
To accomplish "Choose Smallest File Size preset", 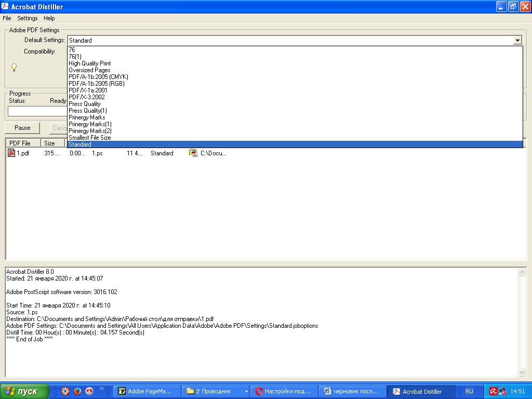I will tap(295, 138).
